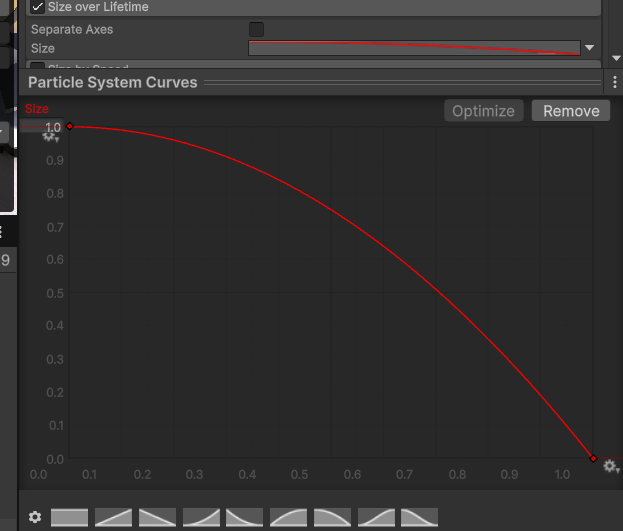Open post-wrap mode gear at curve end

point(610,467)
